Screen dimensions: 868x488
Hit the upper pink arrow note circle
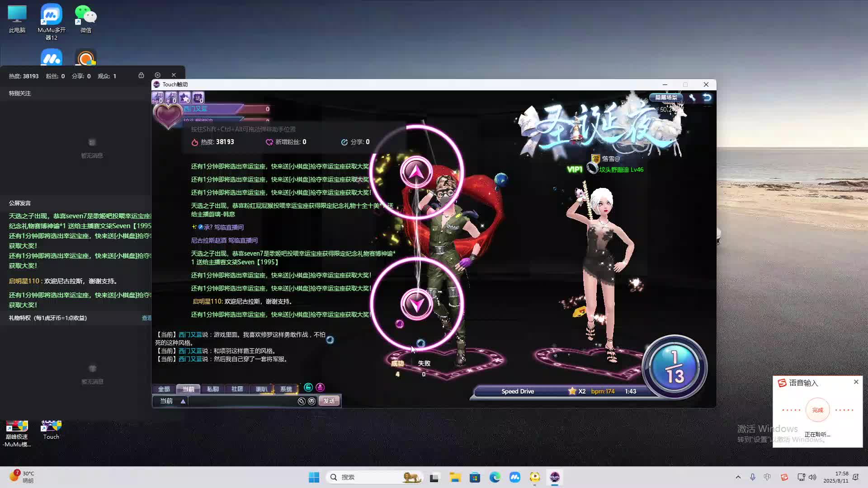coord(416,172)
